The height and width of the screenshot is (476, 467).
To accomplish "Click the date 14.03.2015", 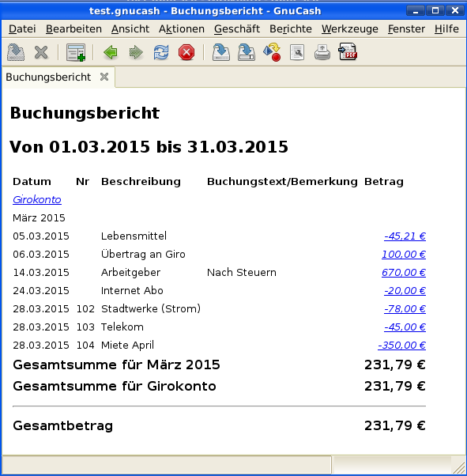I will [41, 272].
